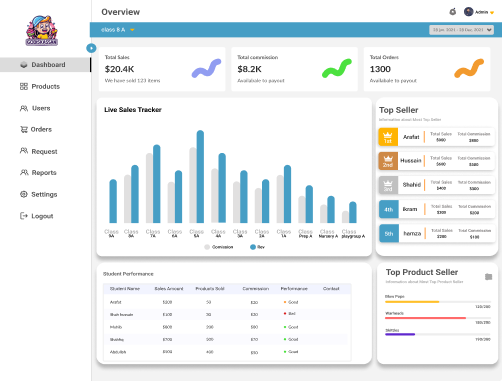Click the 4th rank blue badge
The height and width of the screenshot is (381, 502).
pyautogui.click(x=389, y=209)
